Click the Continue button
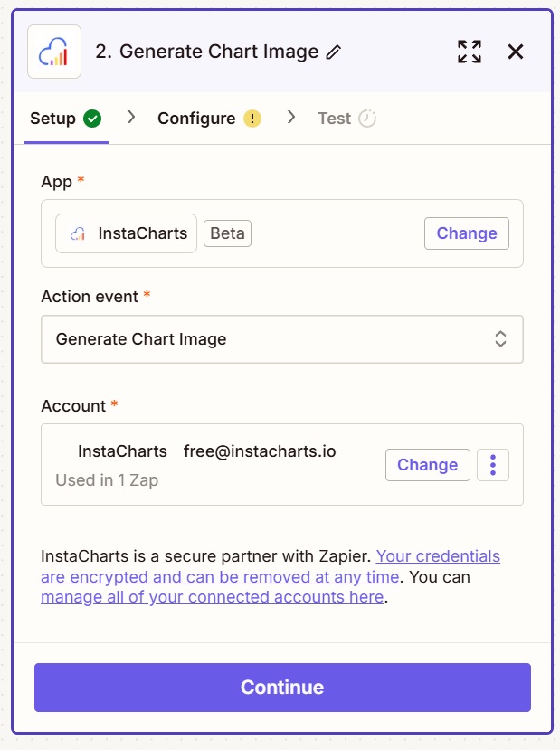Image resolution: width=560 pixels, height=750 pixels. [x=282, y=688]
